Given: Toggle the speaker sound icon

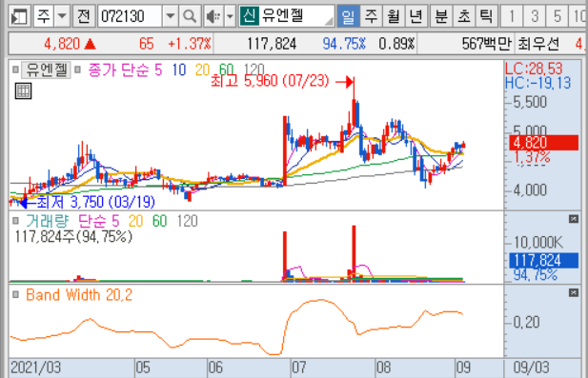Looking at the screenshot, I should [214, 16].
